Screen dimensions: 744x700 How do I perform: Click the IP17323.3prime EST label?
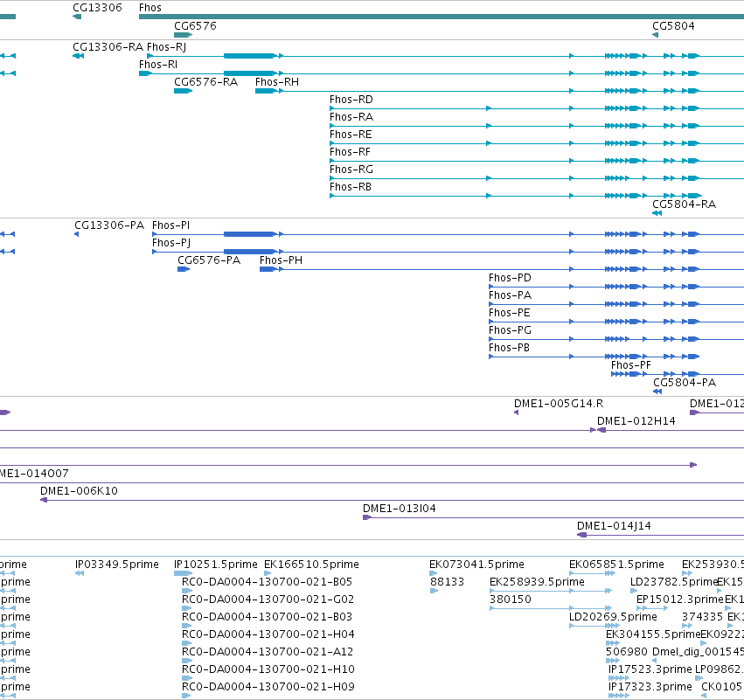click(x=650, y=687)
